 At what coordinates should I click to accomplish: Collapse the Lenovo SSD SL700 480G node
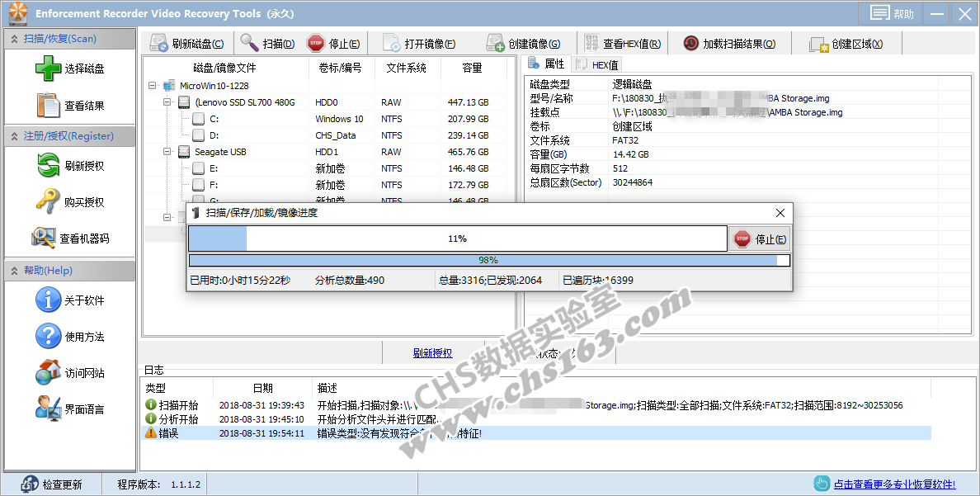tap(167, 102)
